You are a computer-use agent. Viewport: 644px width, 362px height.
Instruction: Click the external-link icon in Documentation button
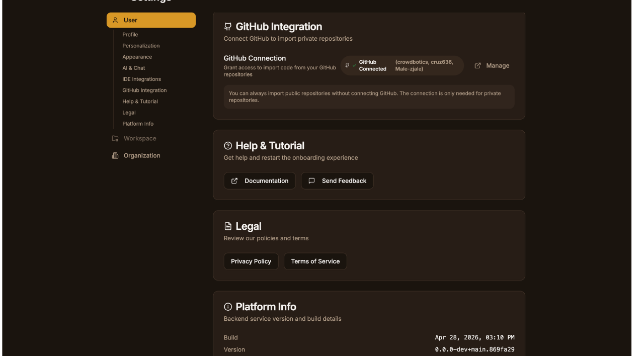tap(234, 180)
